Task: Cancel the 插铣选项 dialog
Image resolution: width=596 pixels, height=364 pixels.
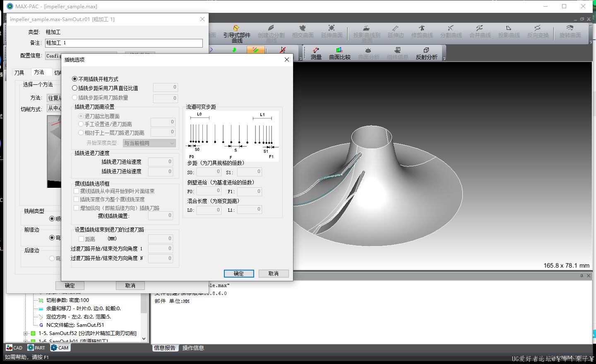Action: click(x=274, y=273)
